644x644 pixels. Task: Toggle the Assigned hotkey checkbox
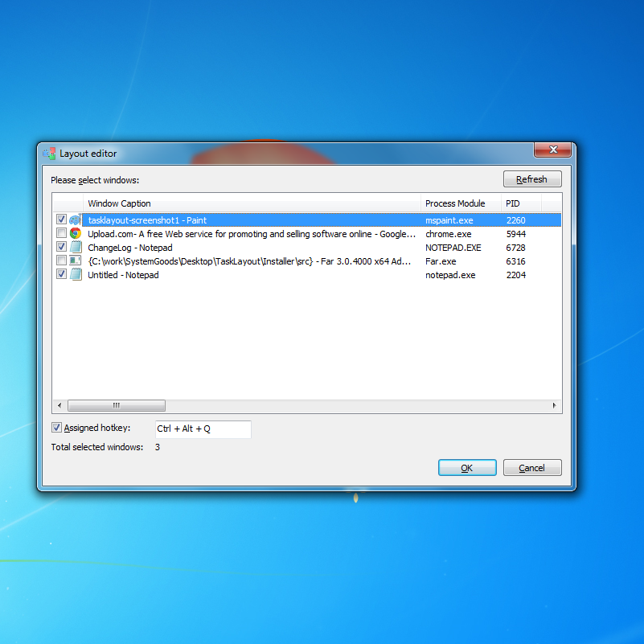coord(56,428)
